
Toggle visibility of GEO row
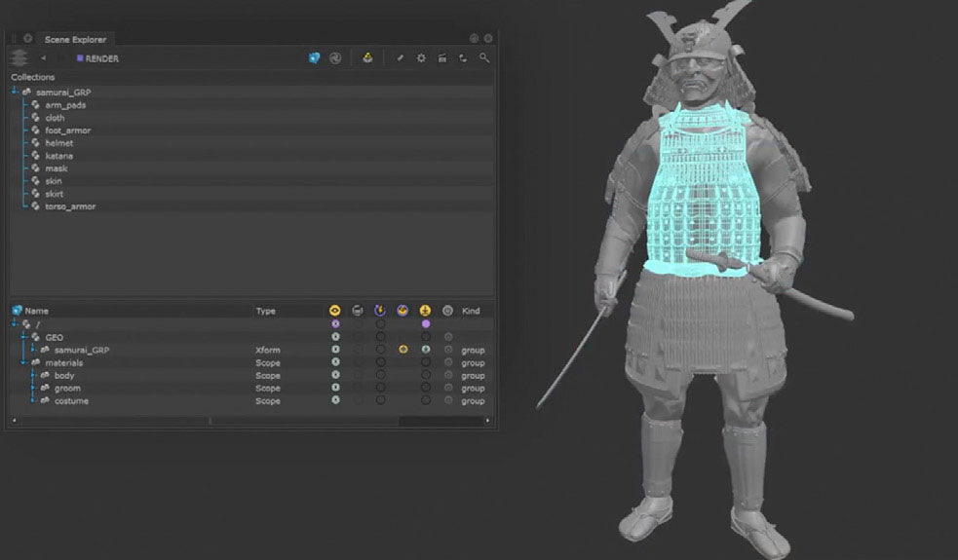point(335,337)
